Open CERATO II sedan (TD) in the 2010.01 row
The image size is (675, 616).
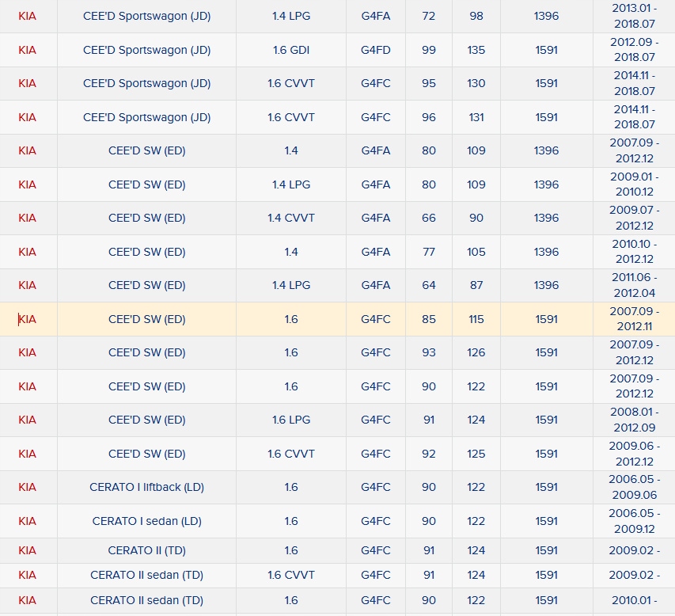click(147, 600)
